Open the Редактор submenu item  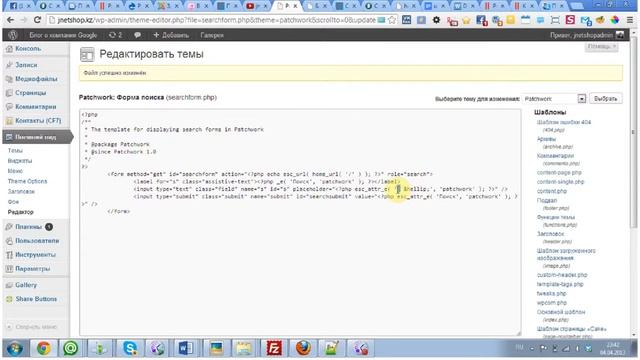(x=20, y=212)
